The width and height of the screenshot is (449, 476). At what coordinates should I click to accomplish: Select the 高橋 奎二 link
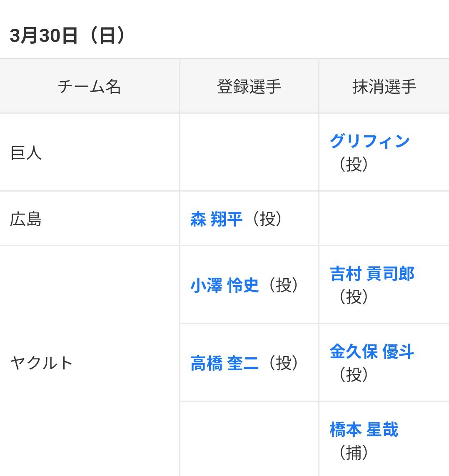[x=224, y=363]
